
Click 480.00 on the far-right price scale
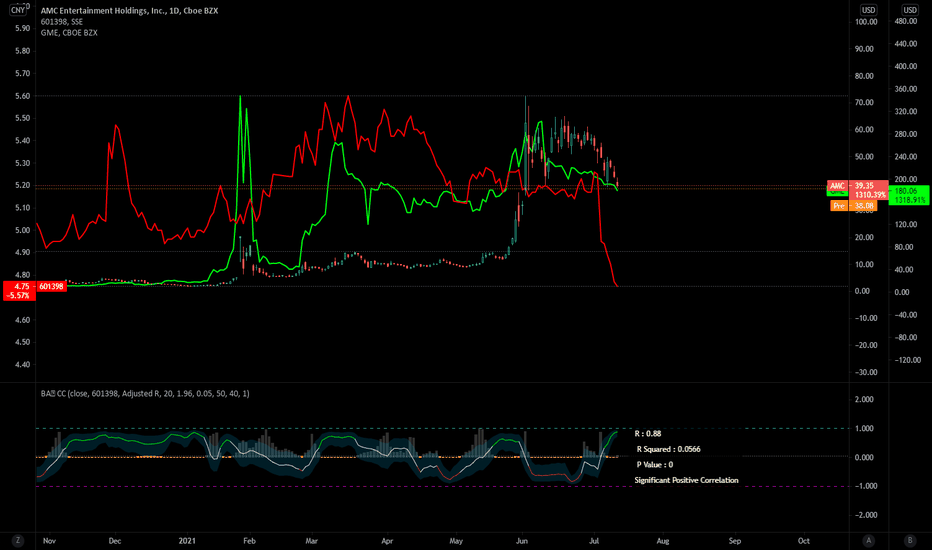(x=906, y=21)
